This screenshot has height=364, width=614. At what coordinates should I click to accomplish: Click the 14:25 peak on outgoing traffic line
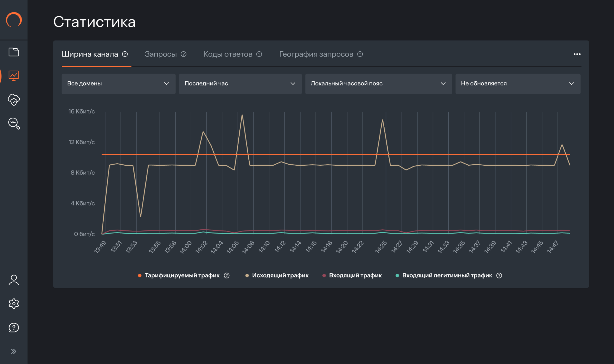(382, 120)
